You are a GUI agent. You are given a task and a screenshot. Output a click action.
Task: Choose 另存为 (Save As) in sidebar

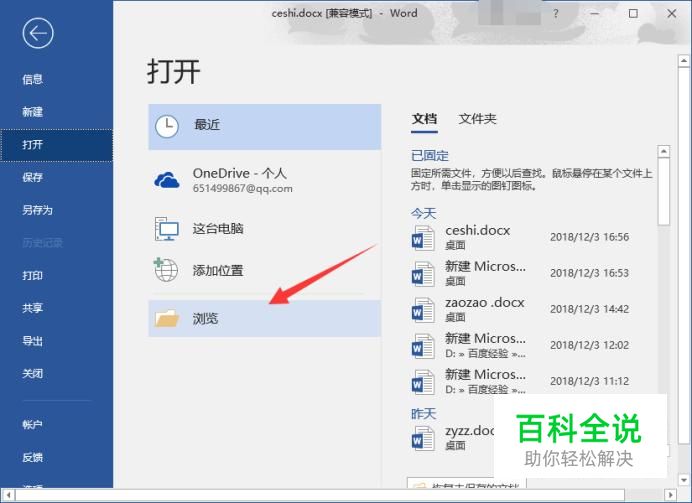coord(56,210)
